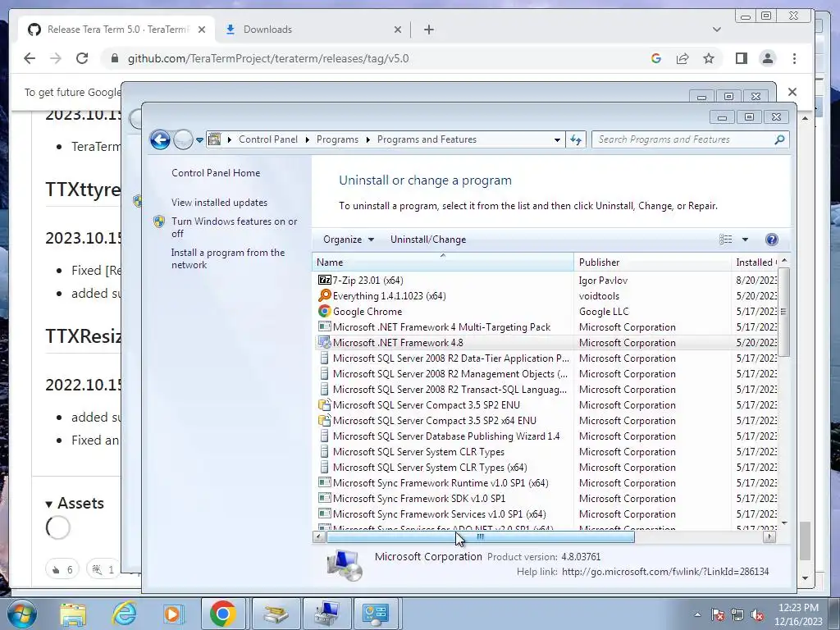Switch to the Release Tera Term 5.0 tab
This screenshot has width=840, height=630.
(x=116, y=30)
